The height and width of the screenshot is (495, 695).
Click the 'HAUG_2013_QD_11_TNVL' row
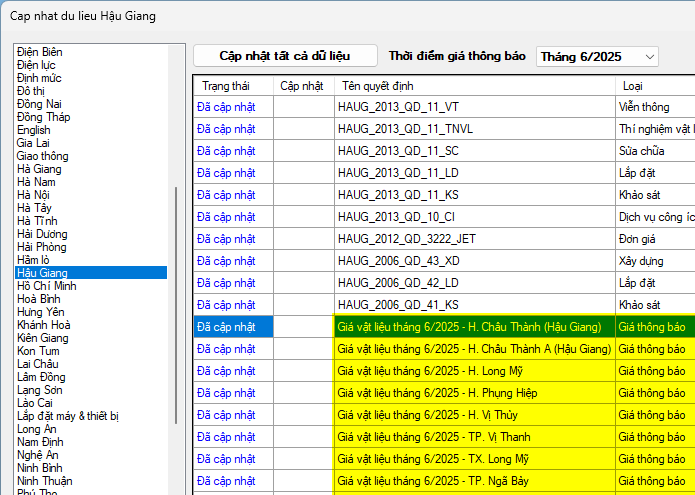pos(444,129)
